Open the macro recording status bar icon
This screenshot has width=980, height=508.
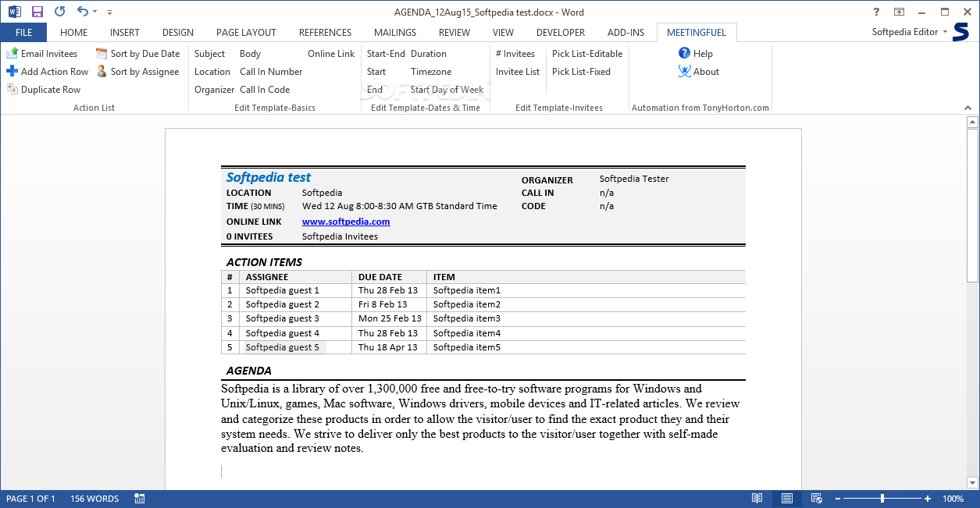[x=140, y=499]
